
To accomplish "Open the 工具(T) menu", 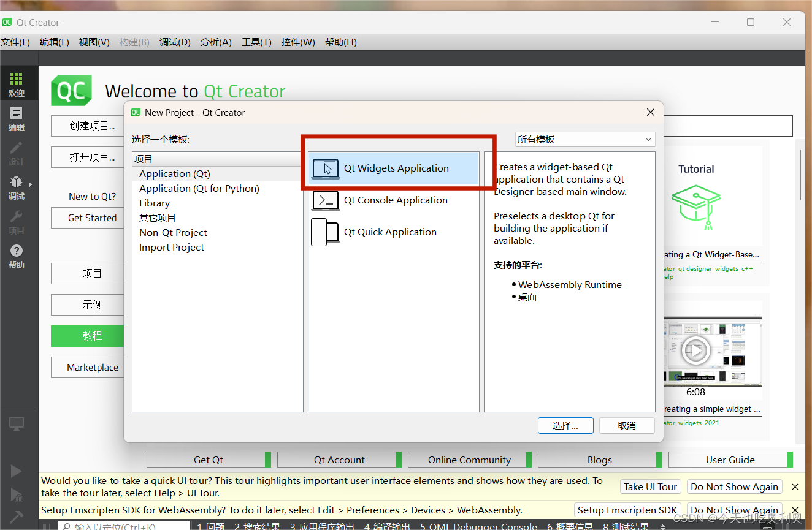I will [256, 42].
